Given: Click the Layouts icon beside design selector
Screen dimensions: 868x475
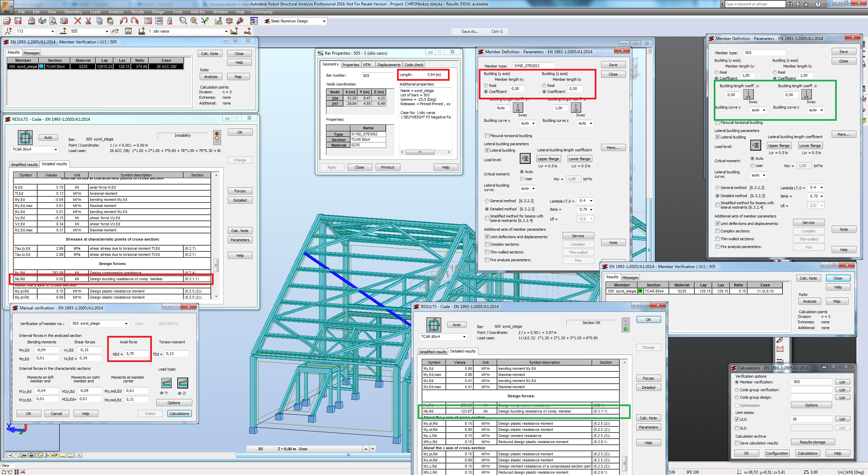Looking at the screenshot, I should (254, 21).
